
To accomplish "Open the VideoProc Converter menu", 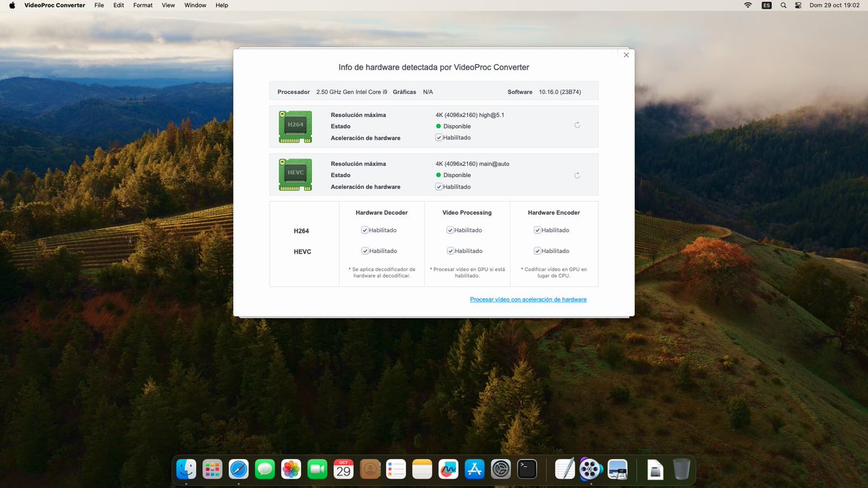I will tap(54, 5).
